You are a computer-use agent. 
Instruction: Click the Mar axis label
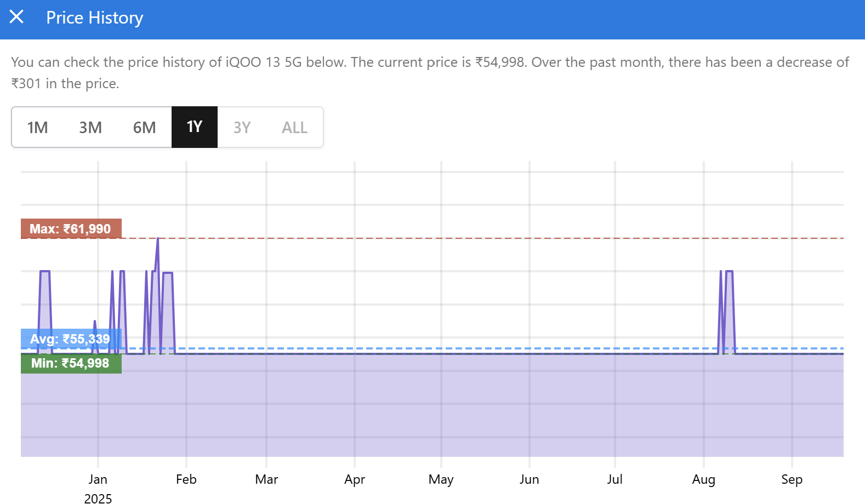pyautogui.click(x=266, y=479)
